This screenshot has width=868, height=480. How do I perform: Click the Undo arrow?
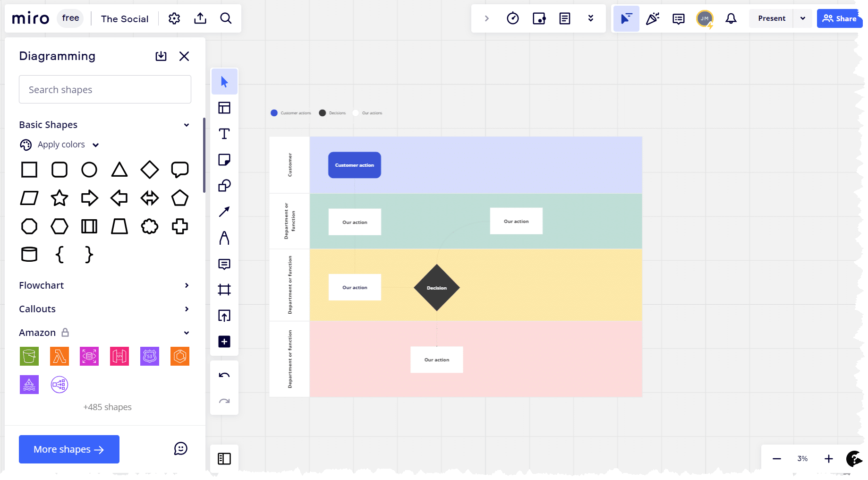click(224, 376)
